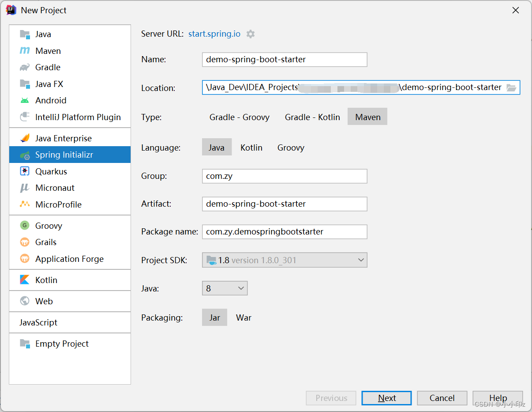
Task: Click the Name input field
Action: (x=285, y=60)
